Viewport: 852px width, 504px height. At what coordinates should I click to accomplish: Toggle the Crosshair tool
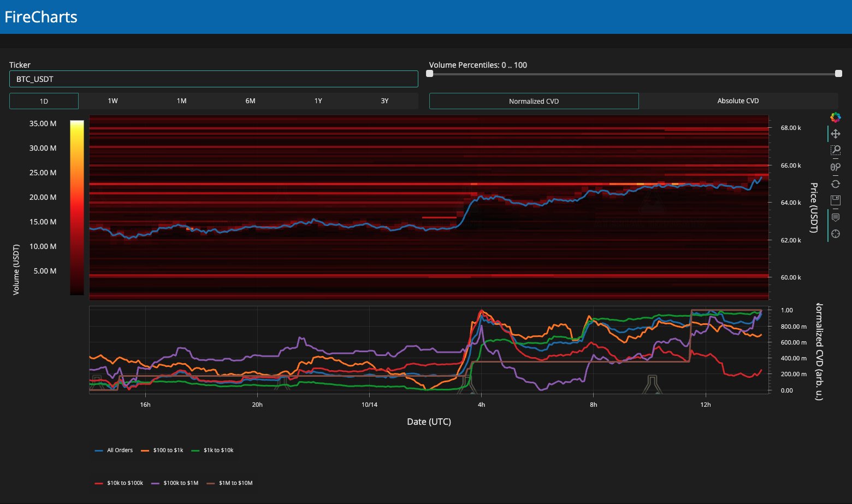point(835,234)
